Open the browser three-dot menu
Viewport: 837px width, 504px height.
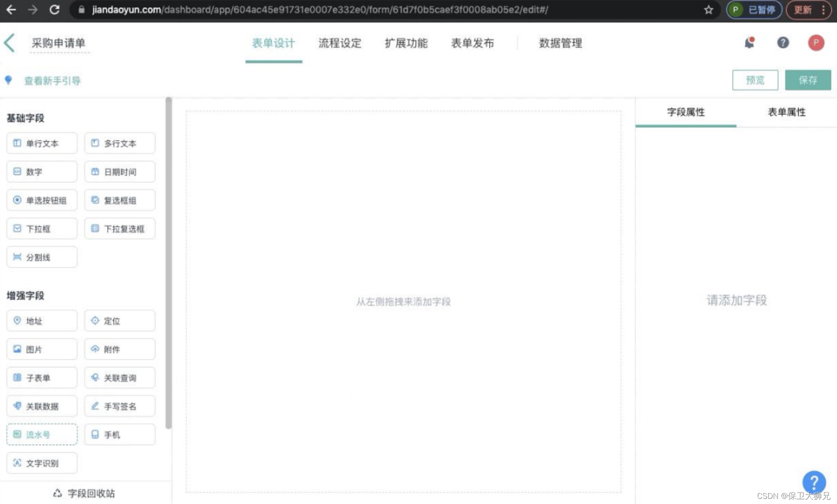[823, 10]
